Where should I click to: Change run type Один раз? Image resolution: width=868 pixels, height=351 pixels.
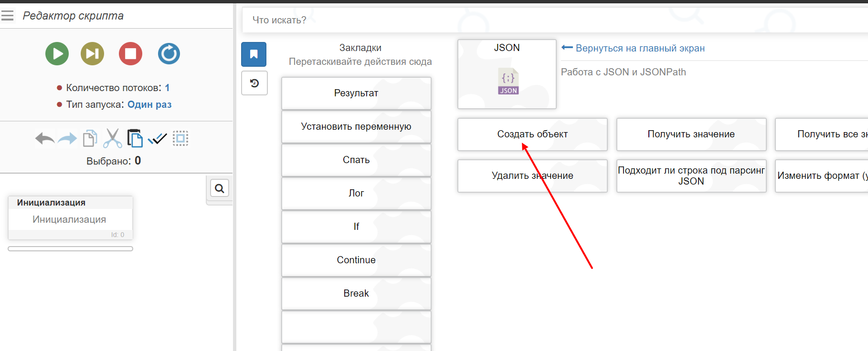tap(149, 104)
